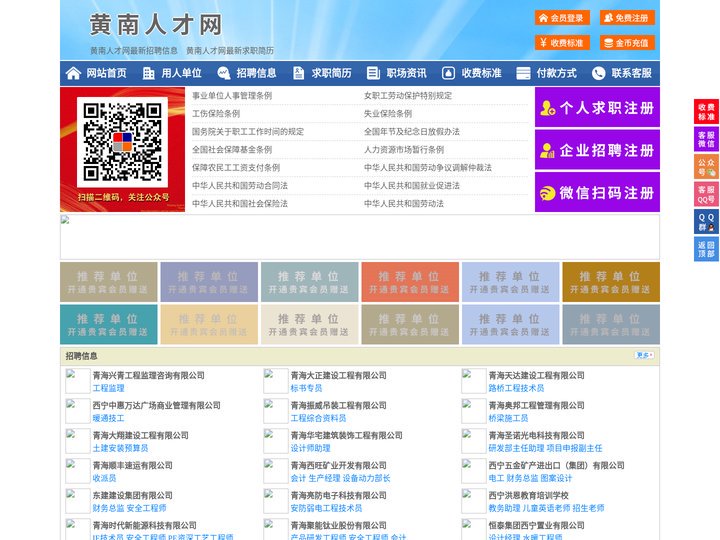Open the 收费标准 orange header button
720x540 pixels.
[562, 43]
